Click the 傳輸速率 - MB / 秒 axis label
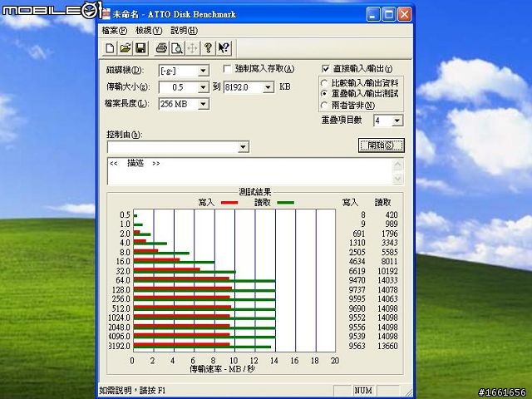 [x=222, y=369]
